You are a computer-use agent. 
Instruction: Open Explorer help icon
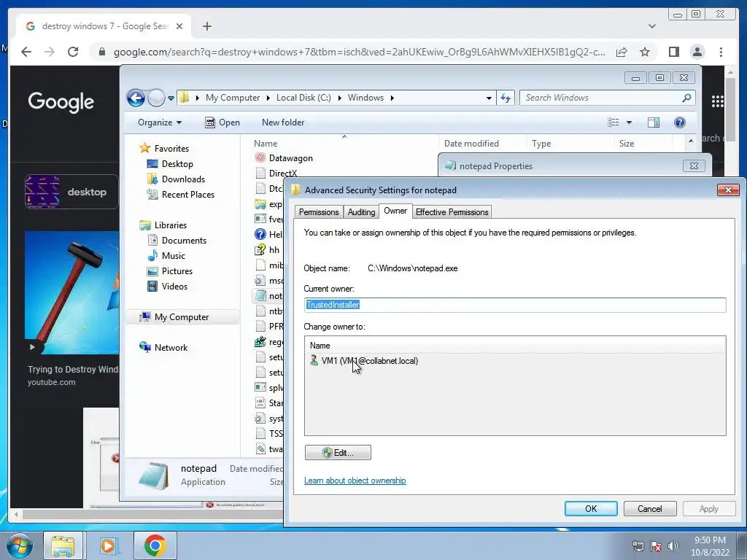(680, 122)
